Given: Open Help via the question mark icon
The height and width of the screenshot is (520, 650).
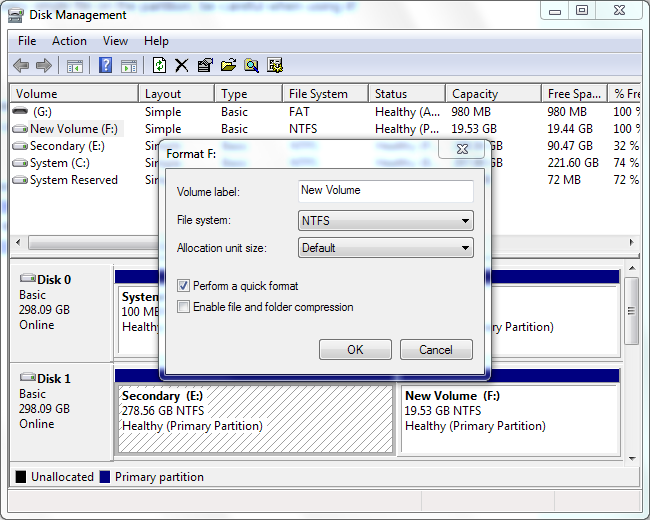Looking at the screenshot, I should (105, 66).
